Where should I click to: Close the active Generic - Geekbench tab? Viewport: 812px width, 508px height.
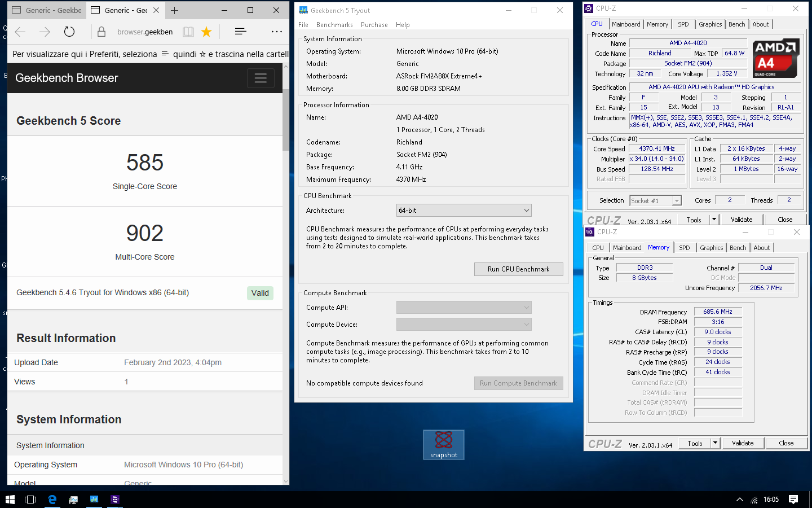click(x=157, y=10)
